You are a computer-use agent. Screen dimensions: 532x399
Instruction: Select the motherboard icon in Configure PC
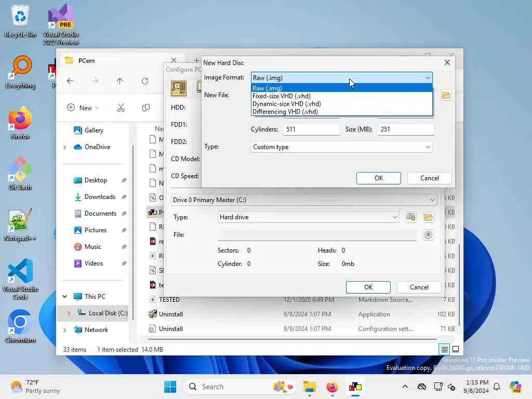[179, 88]
